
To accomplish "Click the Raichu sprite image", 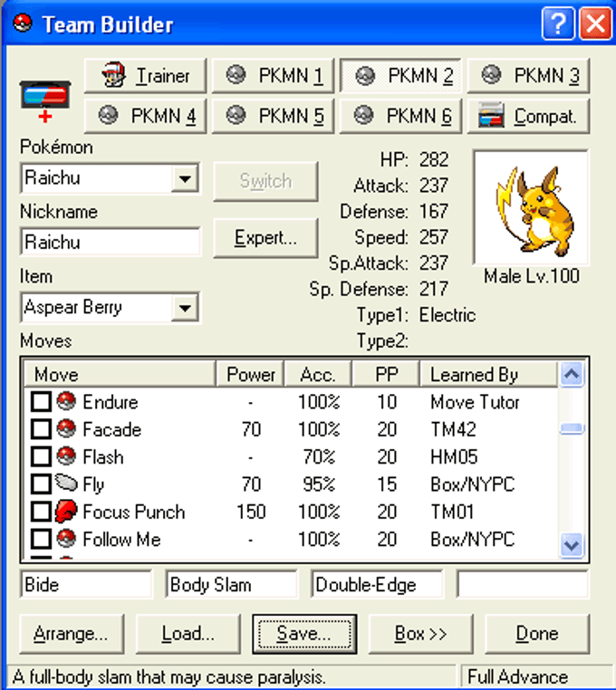I will [531, 207].
